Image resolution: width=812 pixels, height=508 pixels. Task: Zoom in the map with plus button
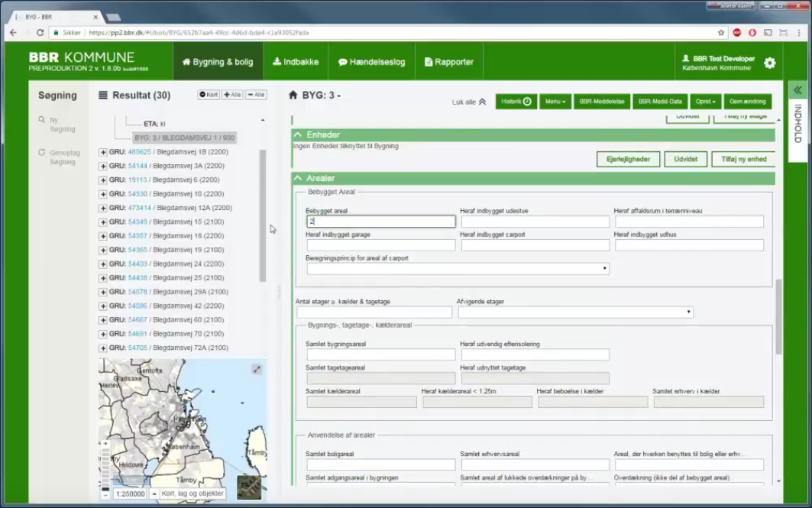click(x=105, y=444)
